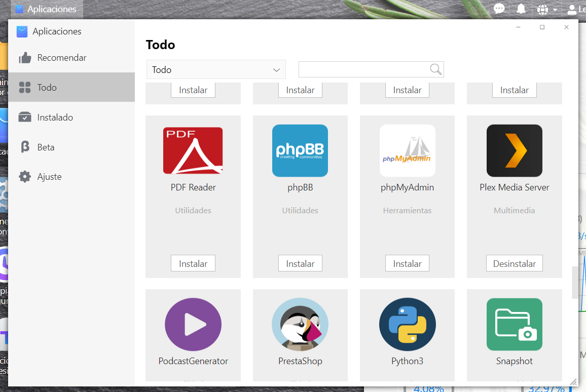Click the Todo page heading
The height and width of the screenshot is (392, 586).
(160, 45)
